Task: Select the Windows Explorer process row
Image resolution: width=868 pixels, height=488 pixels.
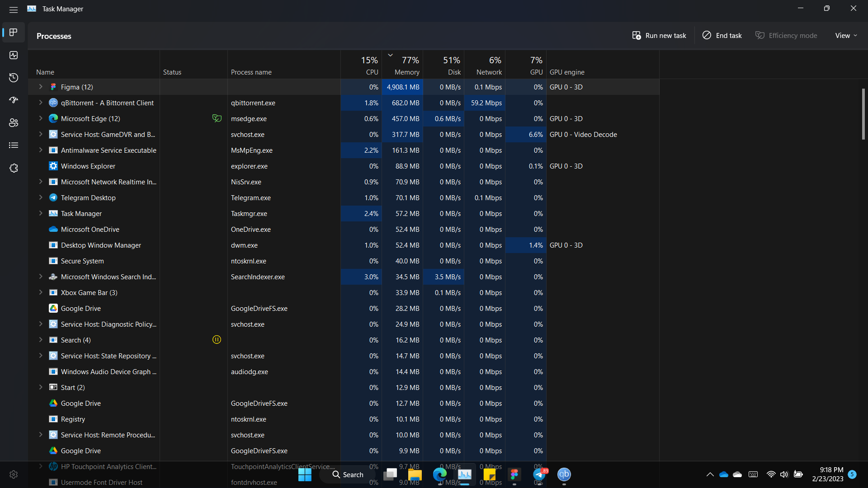Action: point(344,166)
